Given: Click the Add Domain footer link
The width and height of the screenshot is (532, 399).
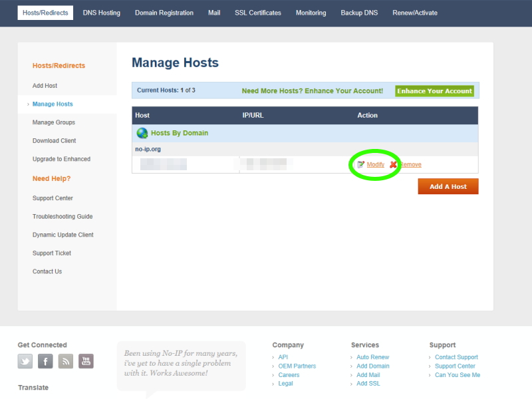Looking at the screenshot, I should coord(373,366).
